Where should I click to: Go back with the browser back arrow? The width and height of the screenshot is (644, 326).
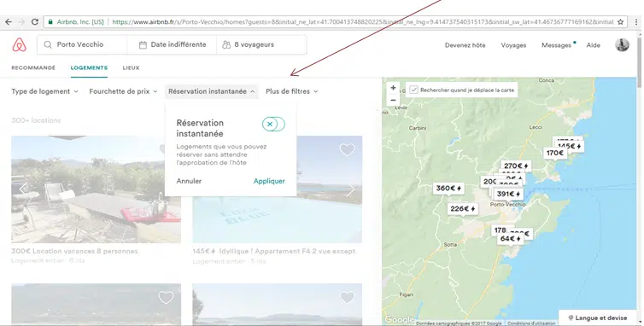click(9, 21)
